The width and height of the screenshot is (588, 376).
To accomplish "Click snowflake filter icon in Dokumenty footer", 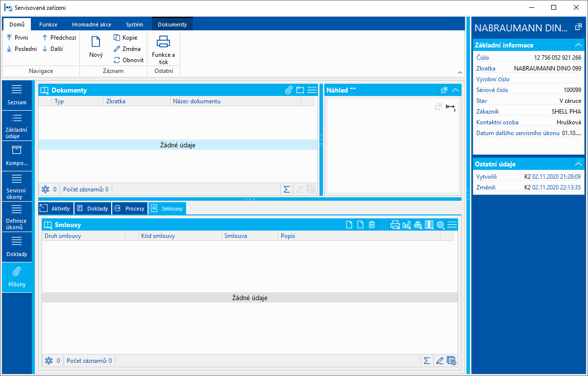I will pos(45,189).
